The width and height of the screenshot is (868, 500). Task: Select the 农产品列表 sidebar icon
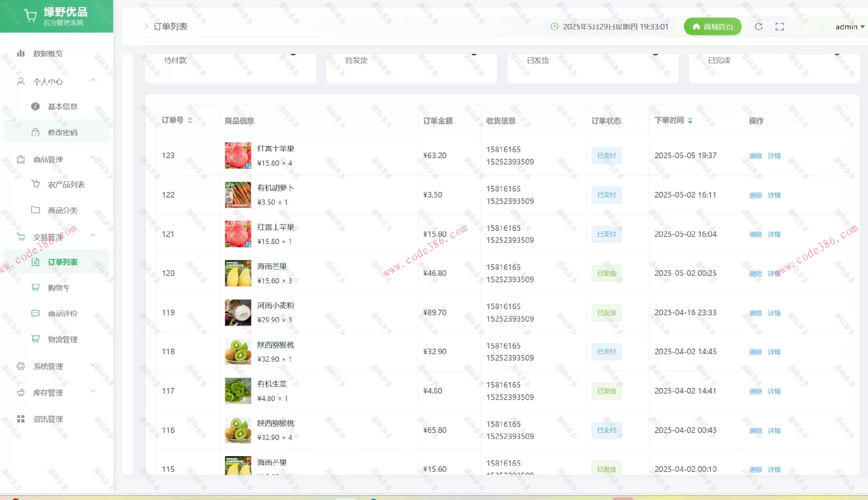point(35,184)
